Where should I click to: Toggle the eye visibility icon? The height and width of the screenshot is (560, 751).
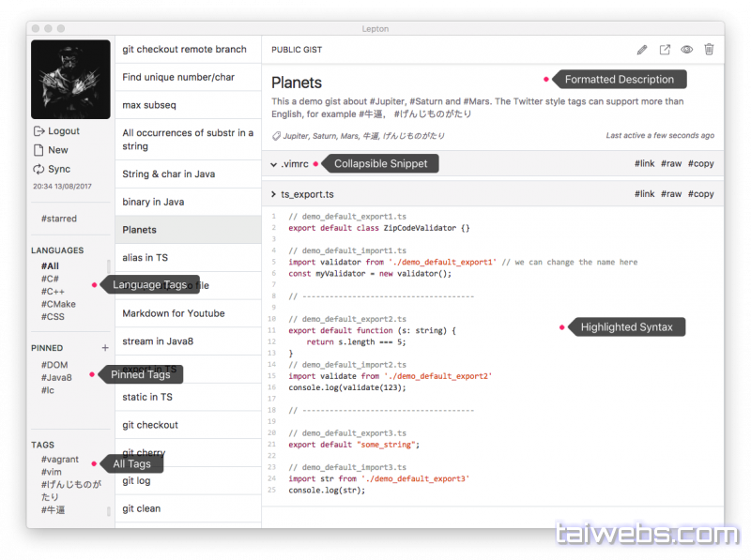click(687, 50)
